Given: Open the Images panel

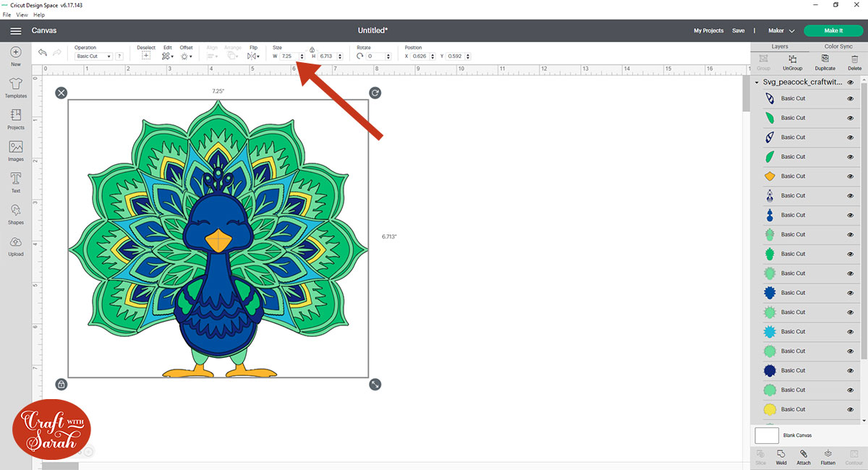Looking at the screenshot, I should 15,150.
